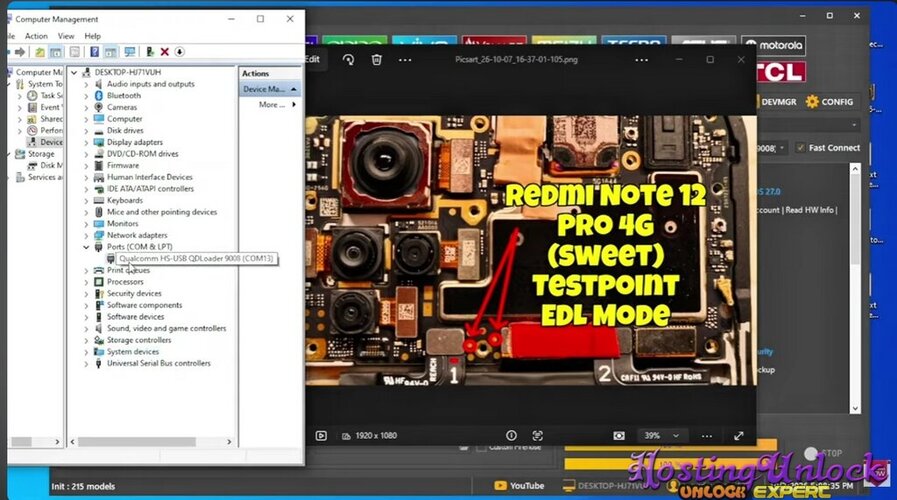
Task: Click the scan text icon in Photos footer
Action: tap(537, 436)
